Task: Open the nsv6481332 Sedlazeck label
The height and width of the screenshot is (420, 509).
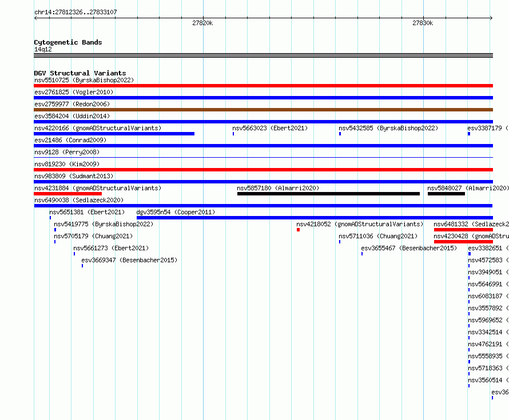Action: (471, 224)
